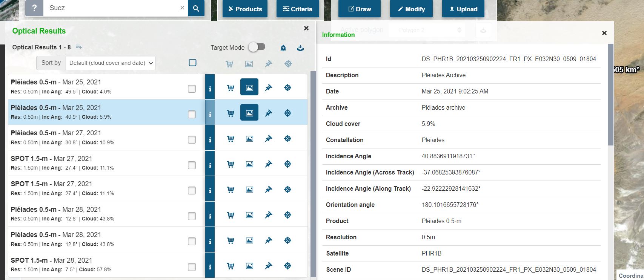644x280 pixels.
Task: Click the download results icon near Target Mode
Action: coord(300,48)
